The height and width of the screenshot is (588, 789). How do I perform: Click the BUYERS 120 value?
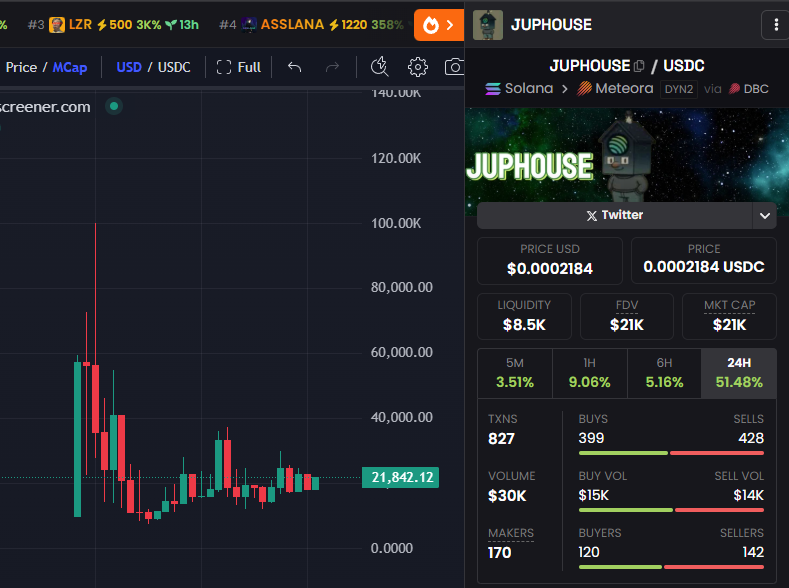[589, 552]
